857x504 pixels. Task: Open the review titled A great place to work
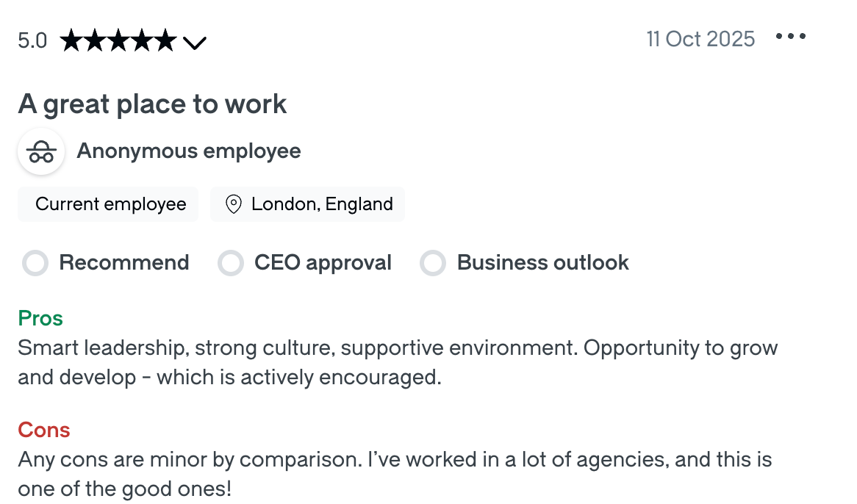152,104
